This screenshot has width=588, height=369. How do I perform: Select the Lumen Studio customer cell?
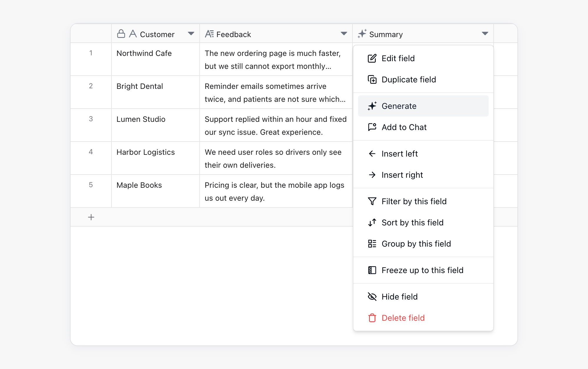[156, 125]
